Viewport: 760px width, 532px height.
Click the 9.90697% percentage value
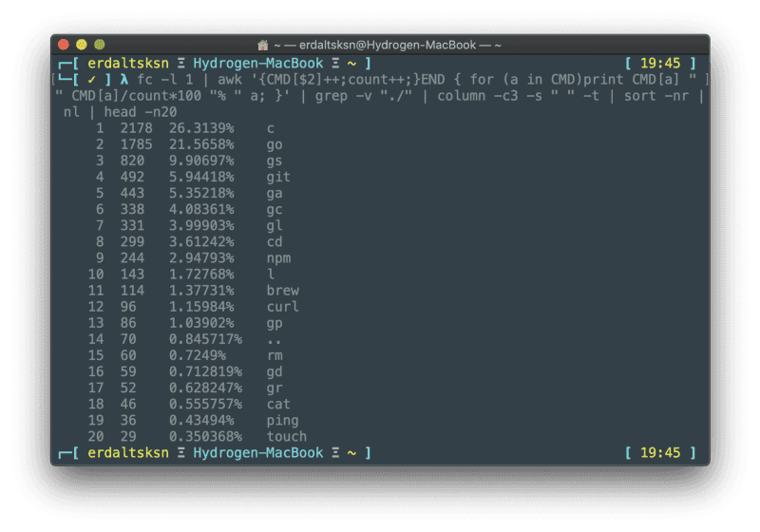point(201,161)
